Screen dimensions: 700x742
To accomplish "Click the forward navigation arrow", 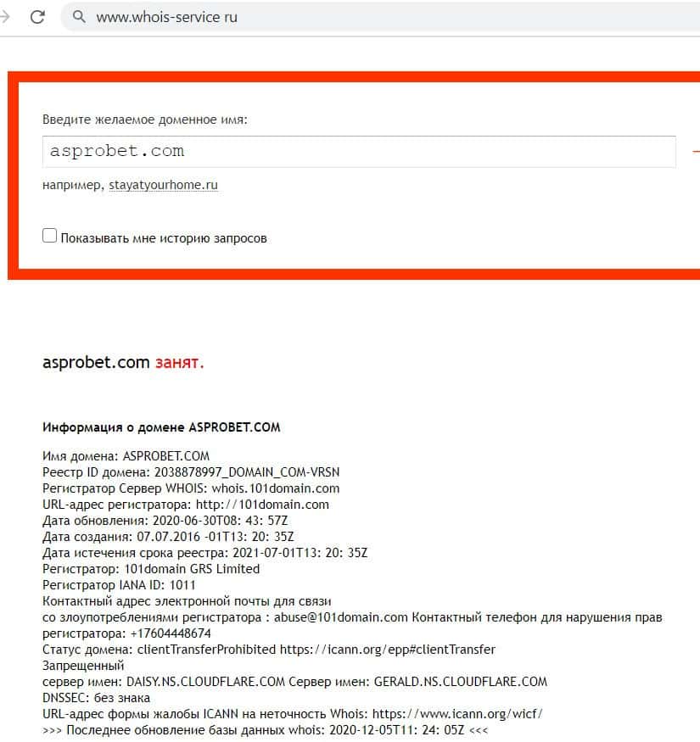I will (5, 17).
